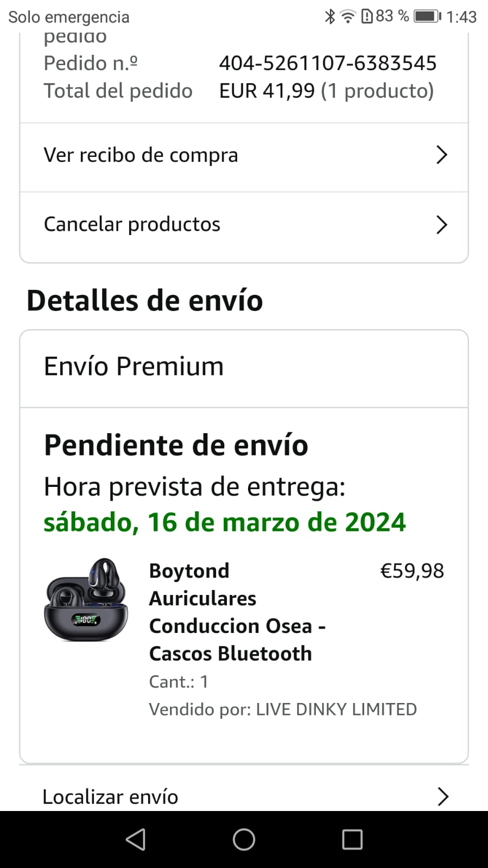Tap the Wi-Fi signal icon
Image resolution: width=488 pixels, height=868 pixels.
point(347,16)
